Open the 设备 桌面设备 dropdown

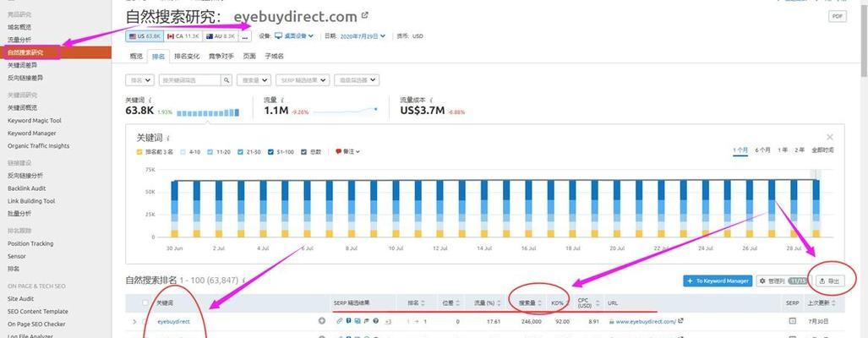tap(294, 36)
